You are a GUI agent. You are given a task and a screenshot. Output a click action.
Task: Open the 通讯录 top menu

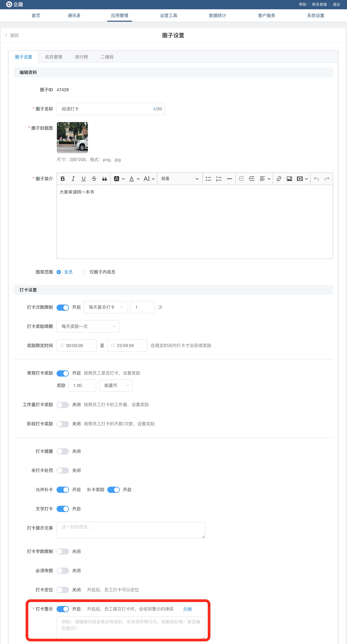(74, 15)
